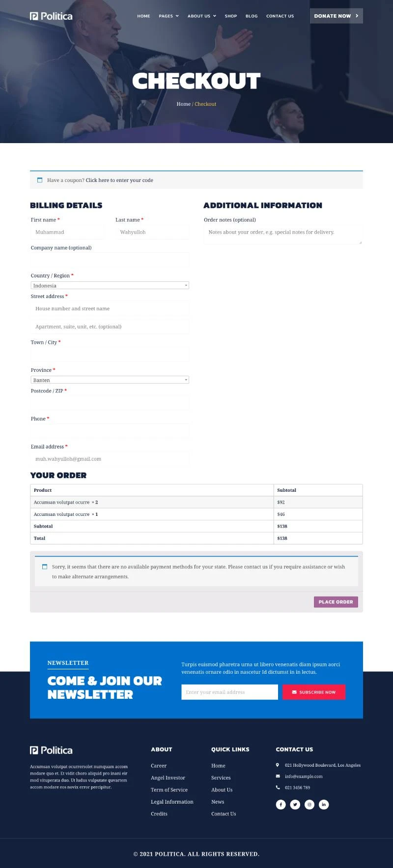Open the LinkedIn social icon
393x868 pixels.
324,805
